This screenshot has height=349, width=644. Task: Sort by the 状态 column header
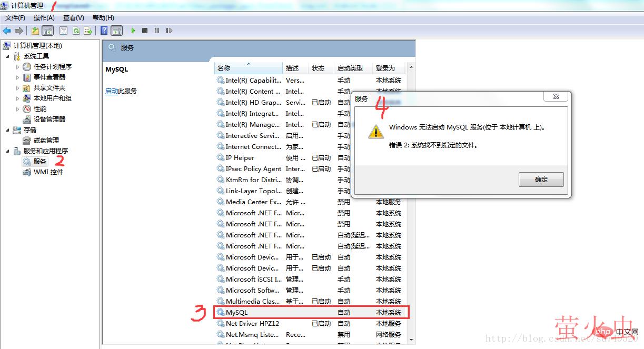click(x=321, y=68)
